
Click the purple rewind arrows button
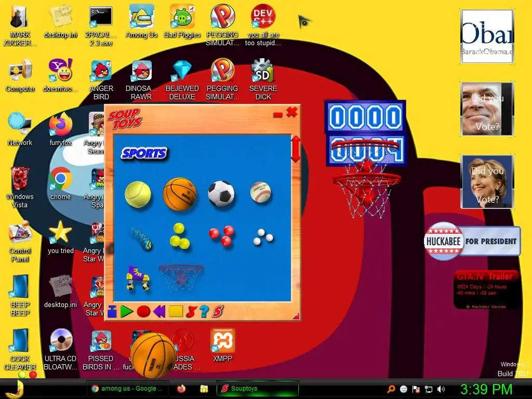click(x=159, y=312)
